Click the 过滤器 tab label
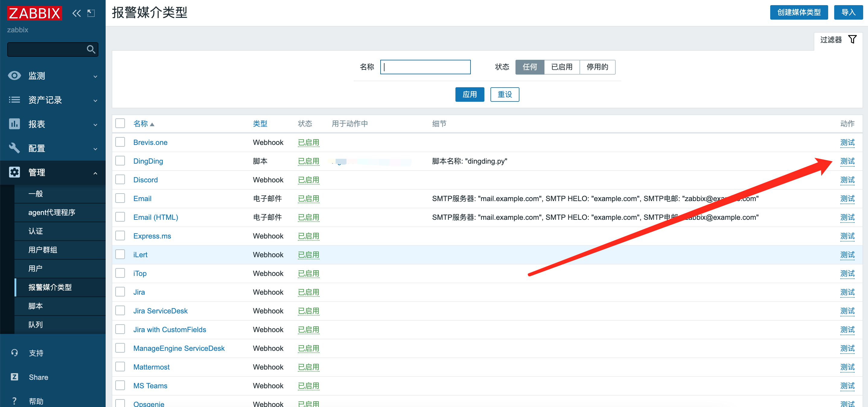This screenshot has height=407, width=868. pos(831,40)
